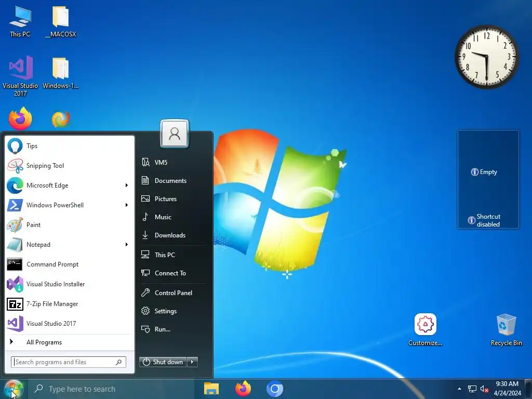This screenshot has height=399, width=532.
Task: Open Pictures from Start menu
Action: pos(174,199)
